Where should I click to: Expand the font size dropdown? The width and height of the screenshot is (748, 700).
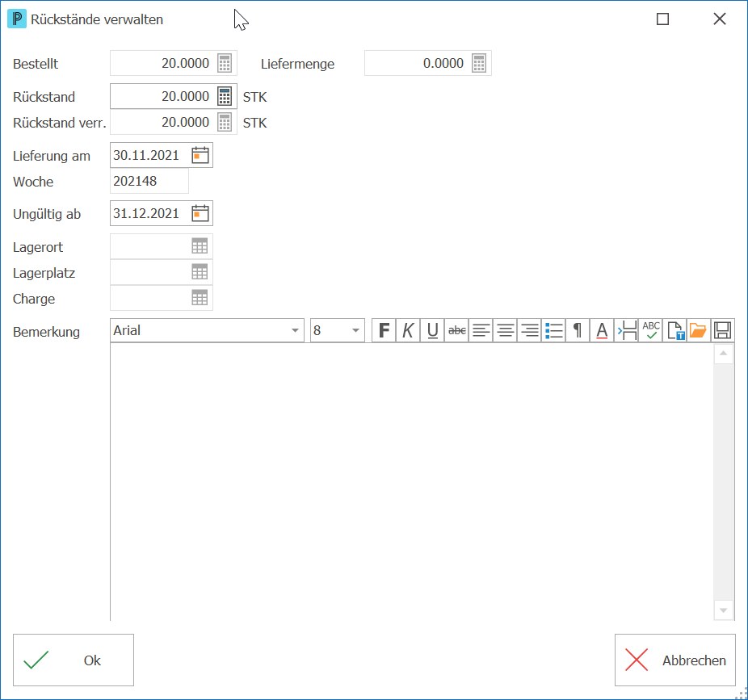click(355, 330)
